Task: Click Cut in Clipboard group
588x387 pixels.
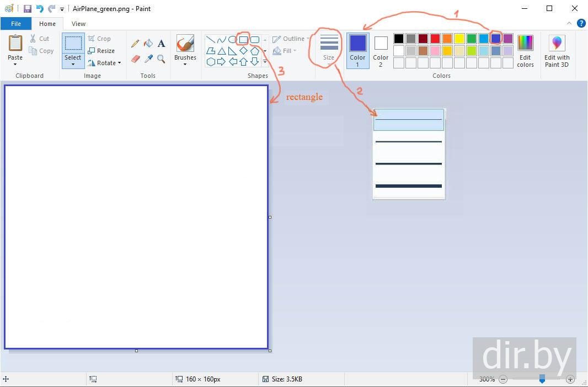Action: click(x=40, y=38)
